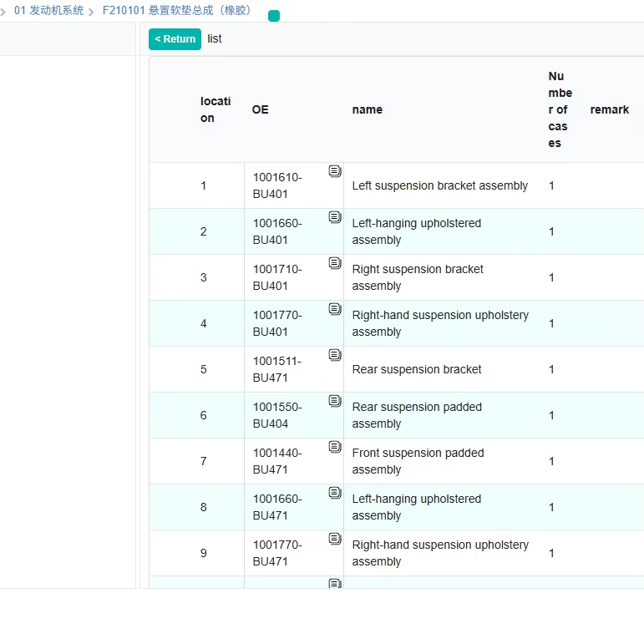Select the Rear suspension bracket part name

click(417, 369)
